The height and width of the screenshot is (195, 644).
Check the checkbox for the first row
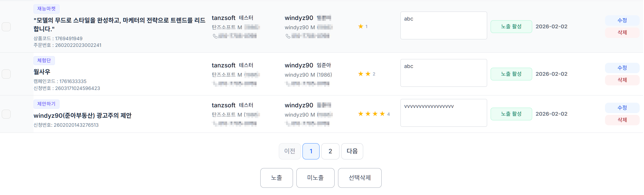[6, 27]
